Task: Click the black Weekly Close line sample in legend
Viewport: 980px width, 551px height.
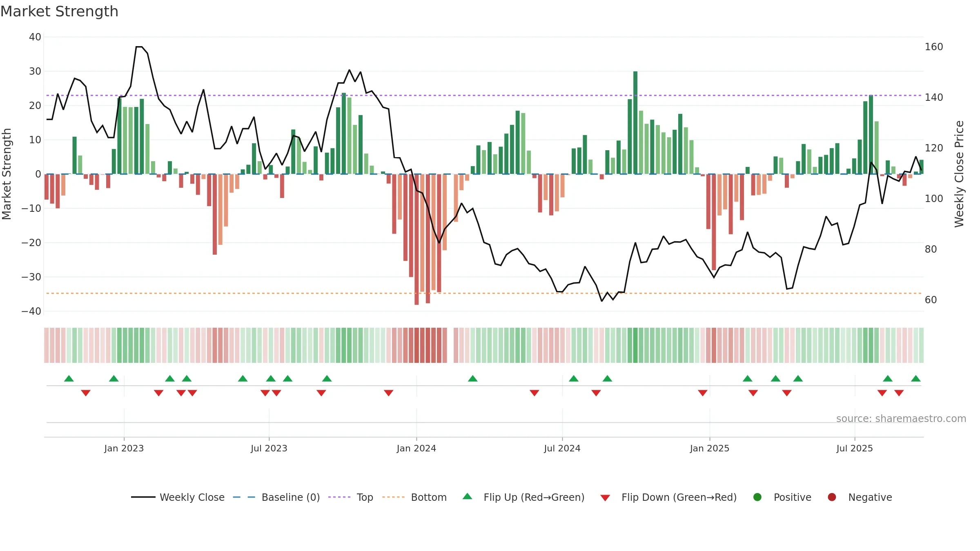Action: [x=143, y=497]
